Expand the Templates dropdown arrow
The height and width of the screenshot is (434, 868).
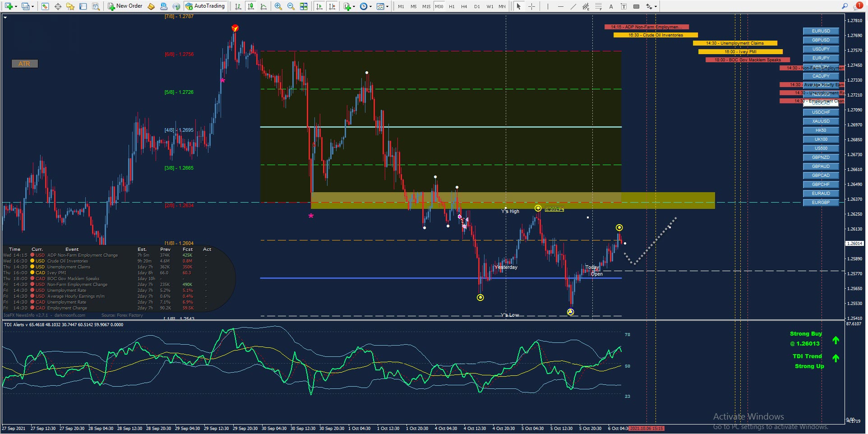coord(387,6)
